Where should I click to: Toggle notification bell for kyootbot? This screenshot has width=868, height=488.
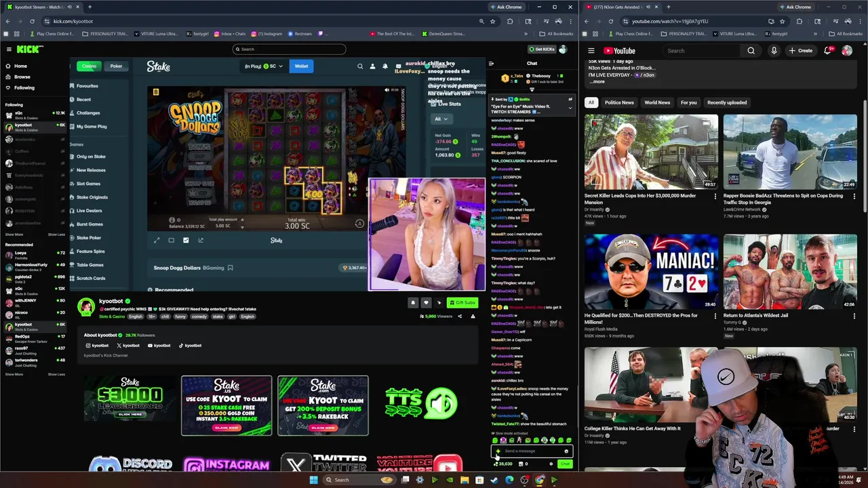(413, 302)
